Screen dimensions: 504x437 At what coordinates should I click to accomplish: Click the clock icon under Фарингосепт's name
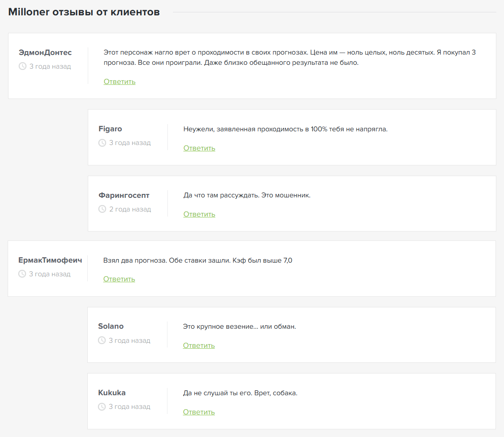102,209
